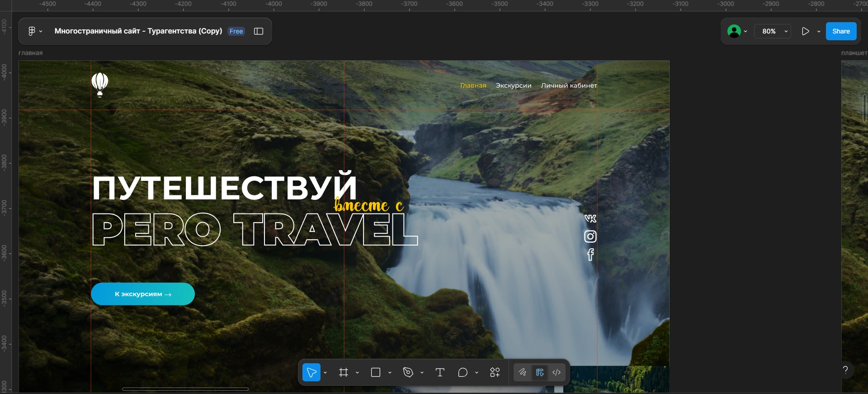Click the Present play icon
The image size is (868, 394).
806,31
